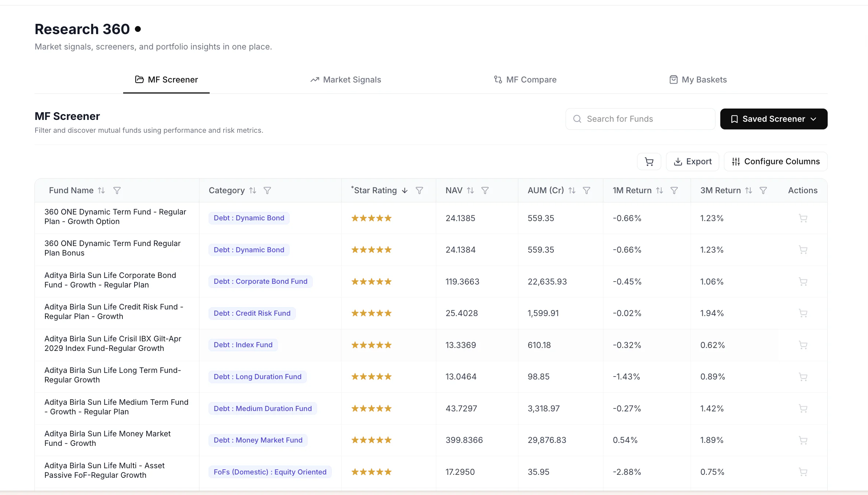Screen dimensions: 868x495
Task: Add 360 ONE Dynamic Term Growth Option to cart
Action: pos(803,218)
